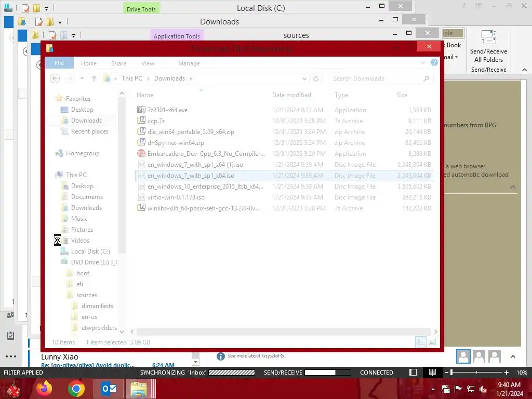Switch to the Home ribbon tab
532x399 pixels.
[88, 63]
